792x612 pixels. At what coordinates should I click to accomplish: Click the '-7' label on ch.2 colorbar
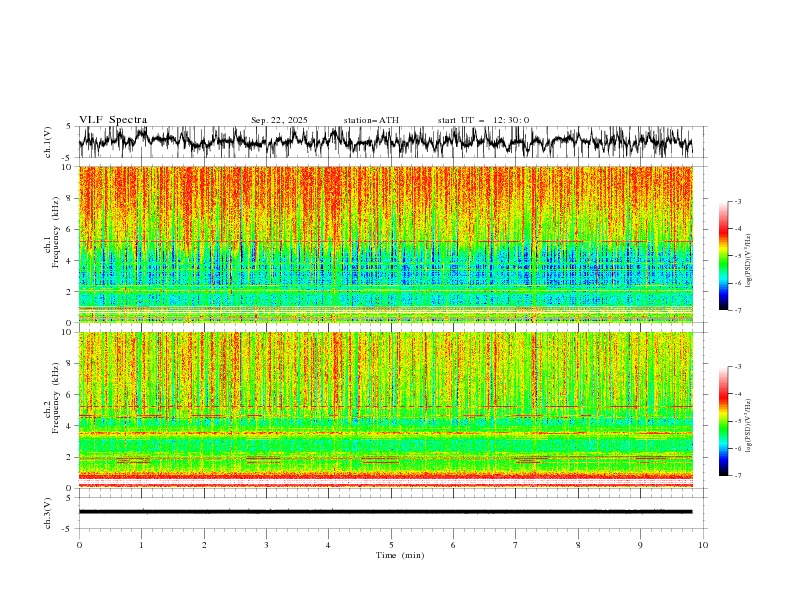[x=737, y=476]
